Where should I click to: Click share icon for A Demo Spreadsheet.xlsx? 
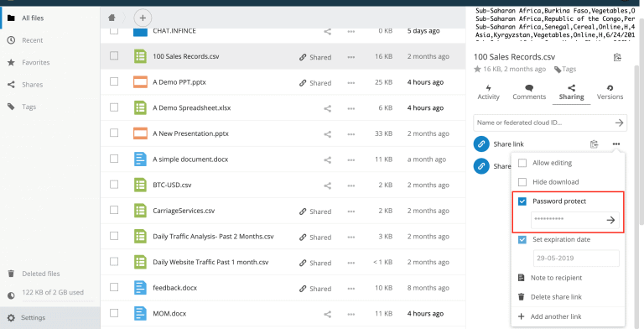click(327, 108)
